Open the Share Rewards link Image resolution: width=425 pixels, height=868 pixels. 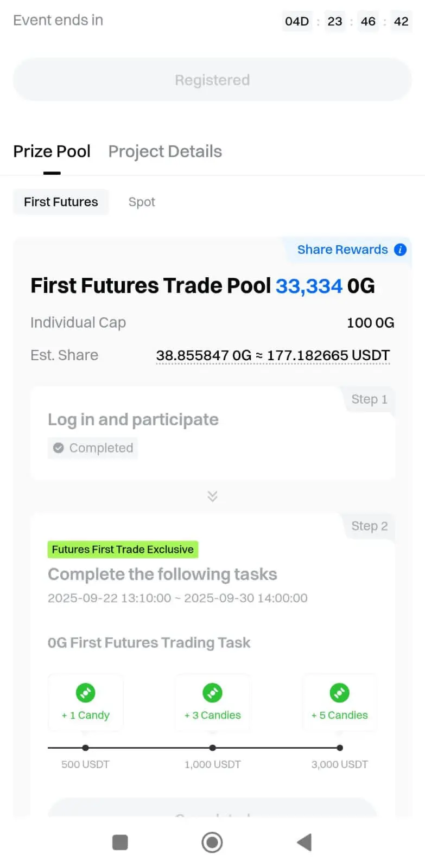click(x=342, y=250)
